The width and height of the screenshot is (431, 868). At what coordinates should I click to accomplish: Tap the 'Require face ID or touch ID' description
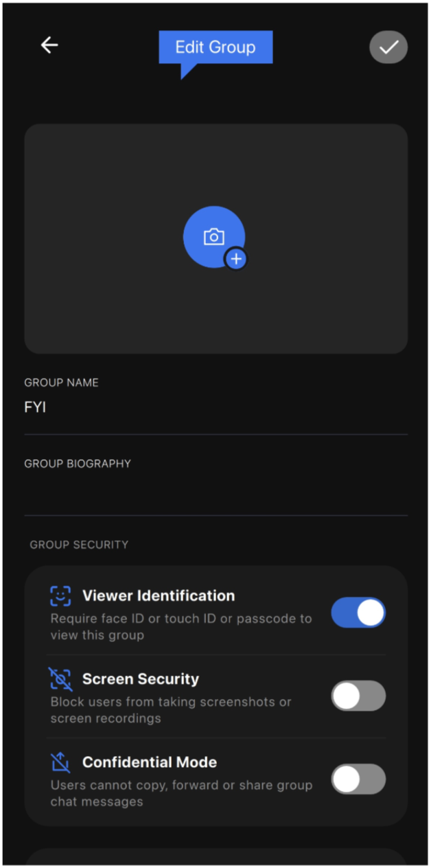[x=181, y=626]
